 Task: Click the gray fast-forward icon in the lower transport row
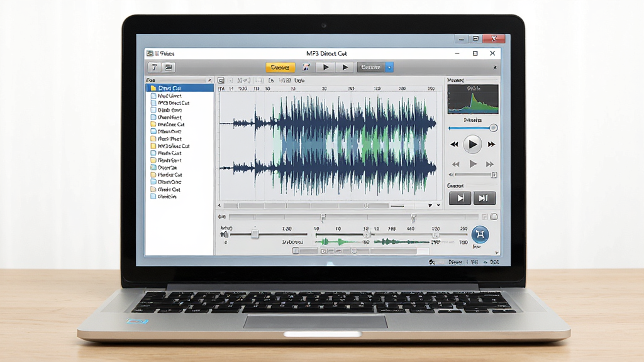(x=489, y=164)
